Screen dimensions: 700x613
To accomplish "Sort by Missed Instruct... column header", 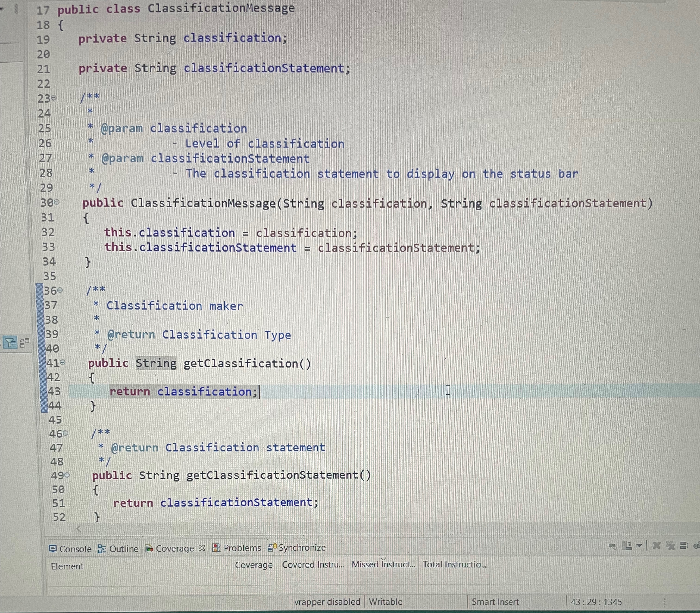I will tap(383, 564).
